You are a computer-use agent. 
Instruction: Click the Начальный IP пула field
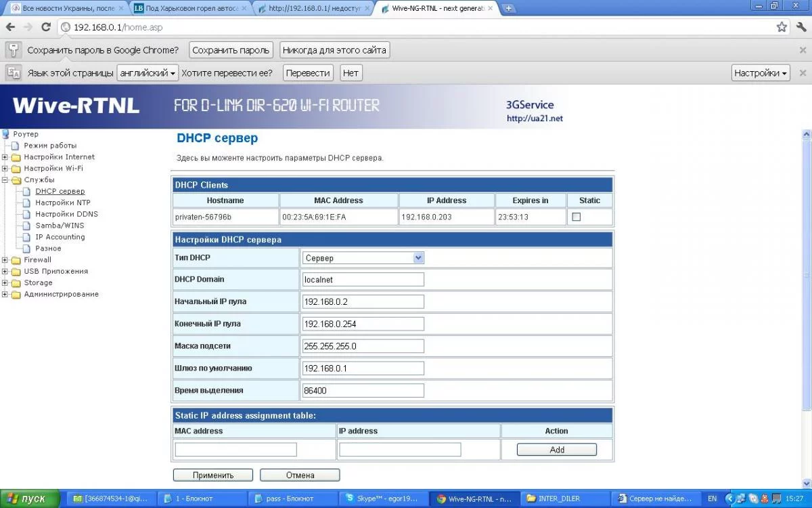(x=363, y=302)
